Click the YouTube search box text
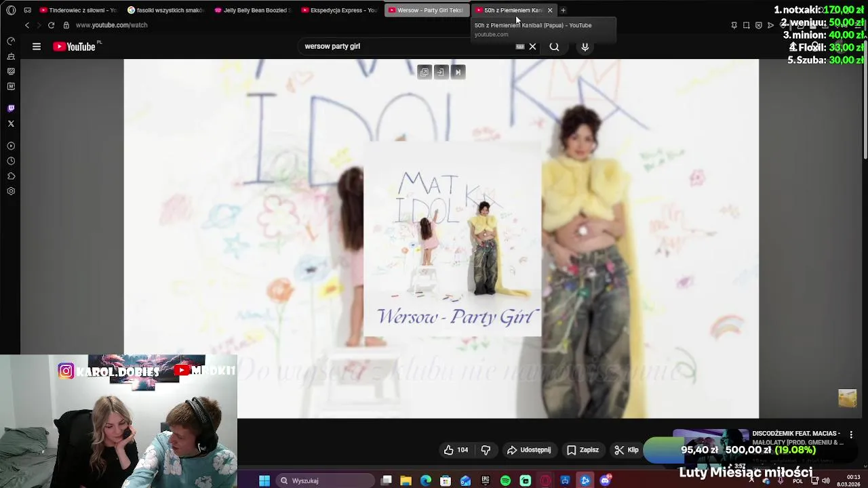The width and height of the screenshot is (868, 488). [x=332, y=46]
